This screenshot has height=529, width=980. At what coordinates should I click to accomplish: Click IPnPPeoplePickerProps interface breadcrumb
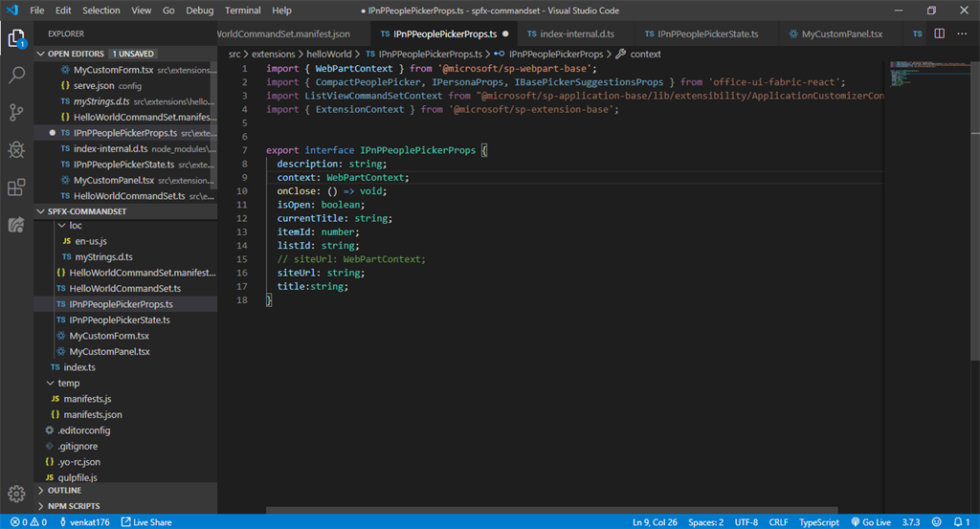(x=548, y=55)
